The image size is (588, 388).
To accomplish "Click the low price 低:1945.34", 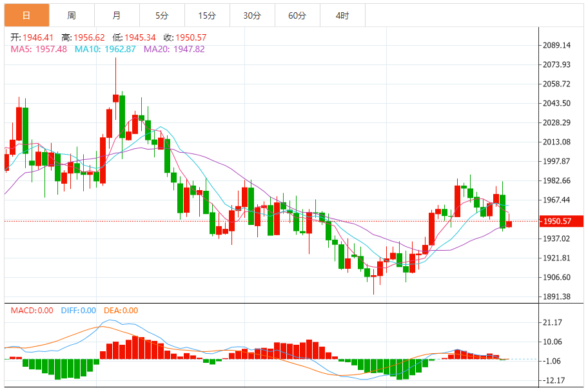I will 134,37.
